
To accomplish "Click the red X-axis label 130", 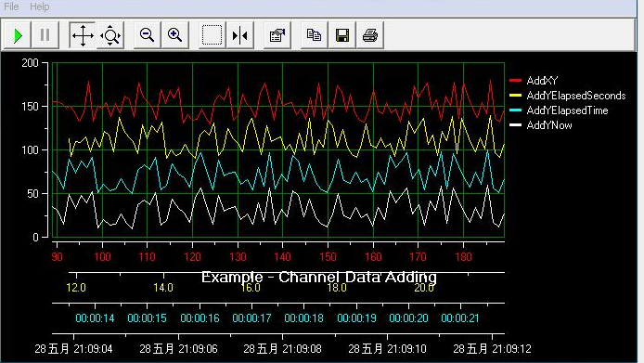I will (238, 257).
